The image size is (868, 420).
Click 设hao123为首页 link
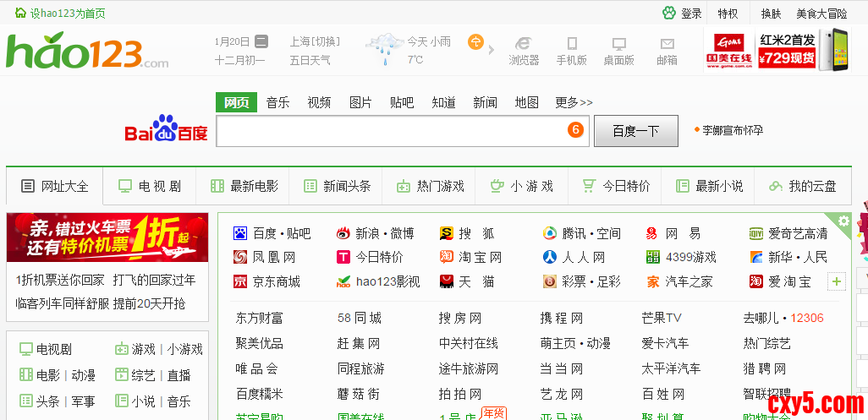click(x=68, y=14)
